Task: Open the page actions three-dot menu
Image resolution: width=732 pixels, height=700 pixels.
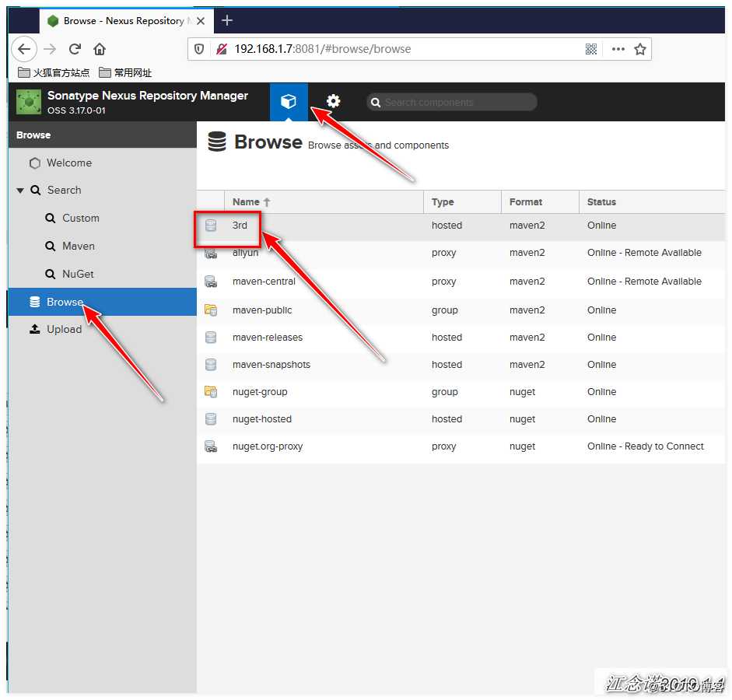Action: click(x=618, y=49)
